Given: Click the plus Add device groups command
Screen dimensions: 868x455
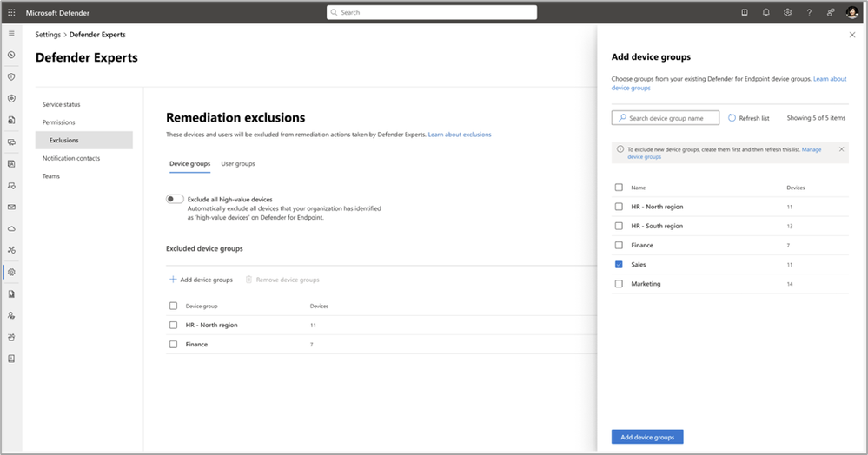Looking at the screenshot, I should (x=201, y=280).
